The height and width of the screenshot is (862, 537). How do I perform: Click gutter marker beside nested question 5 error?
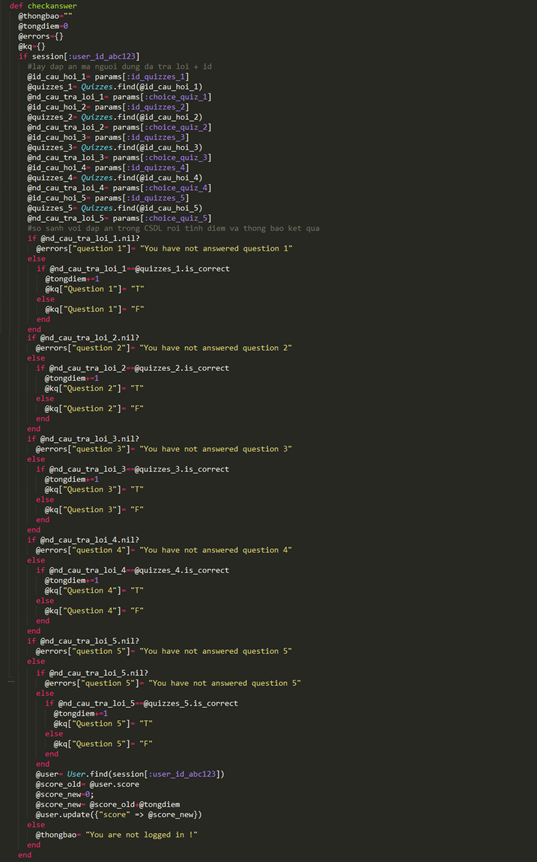pos(11,682)
